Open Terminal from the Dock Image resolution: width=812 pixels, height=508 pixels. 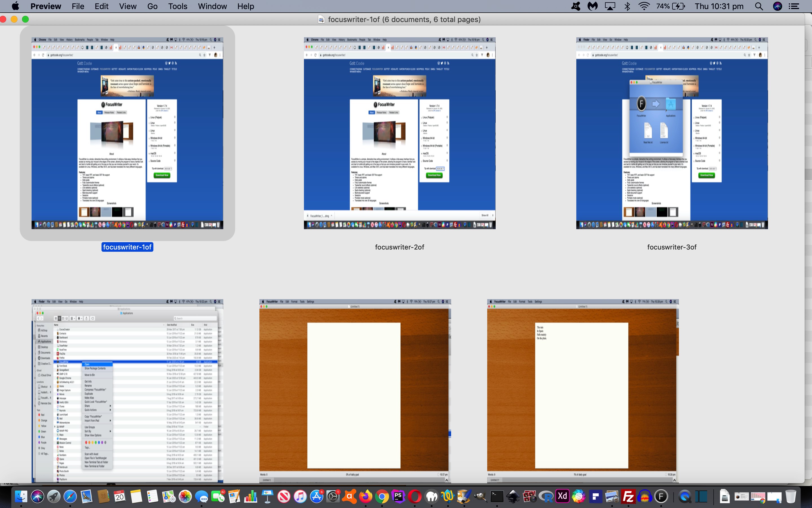point(497,496)
